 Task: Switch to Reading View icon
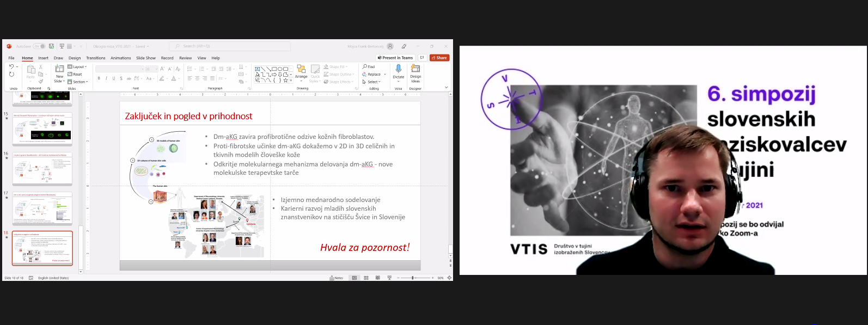point(377,278)
